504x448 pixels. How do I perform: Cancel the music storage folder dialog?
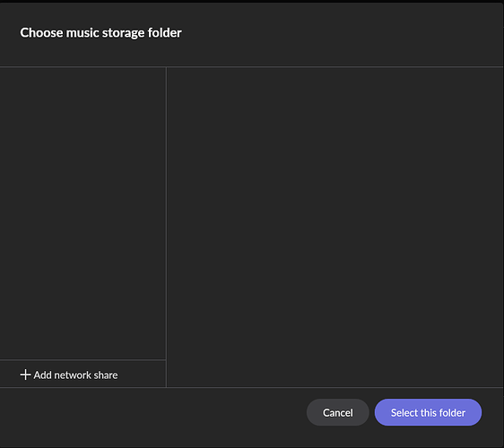pos(337,412)
